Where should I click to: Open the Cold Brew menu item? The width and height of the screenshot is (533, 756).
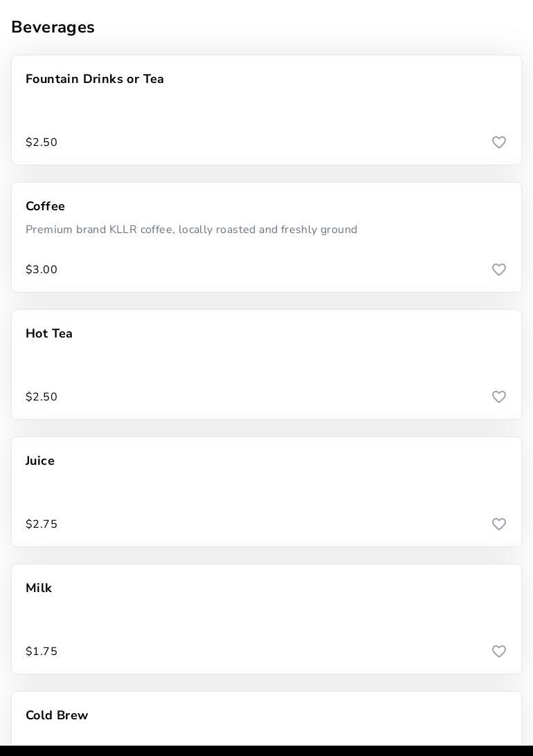(x=57, y=716)
